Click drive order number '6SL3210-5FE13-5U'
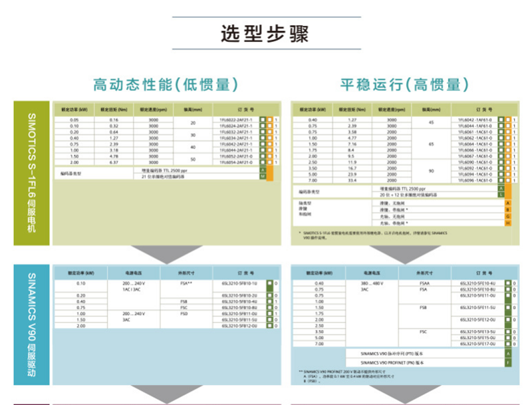This screenshot has height=405, width=532. click(x=477, y=332)
